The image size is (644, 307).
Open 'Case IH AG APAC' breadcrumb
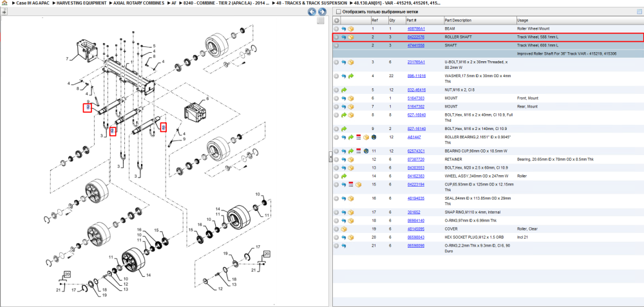click(x=32, y=3)
